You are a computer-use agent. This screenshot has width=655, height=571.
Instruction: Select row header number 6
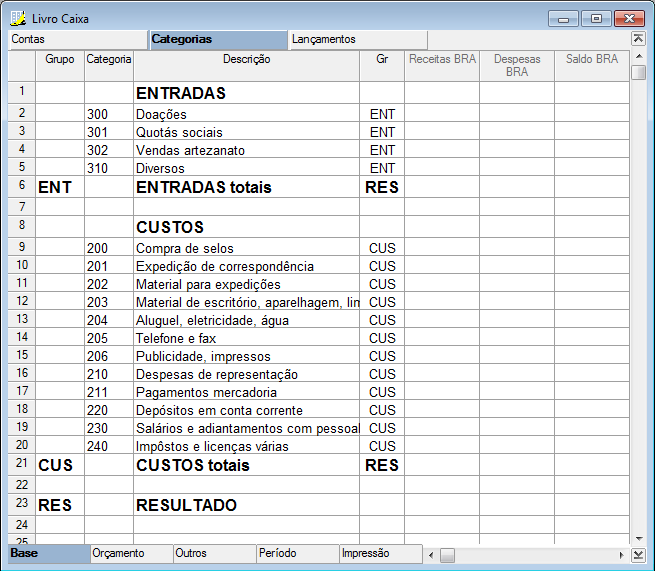click(21, 186)
